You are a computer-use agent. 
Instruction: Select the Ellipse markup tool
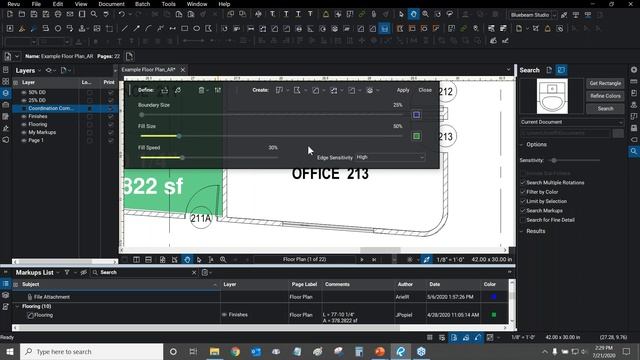click(x=196, y=29)
